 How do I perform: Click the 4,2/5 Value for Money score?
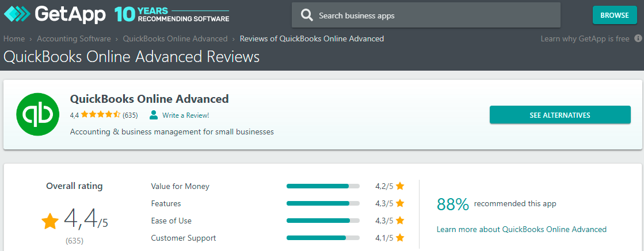tap(384, 186)
